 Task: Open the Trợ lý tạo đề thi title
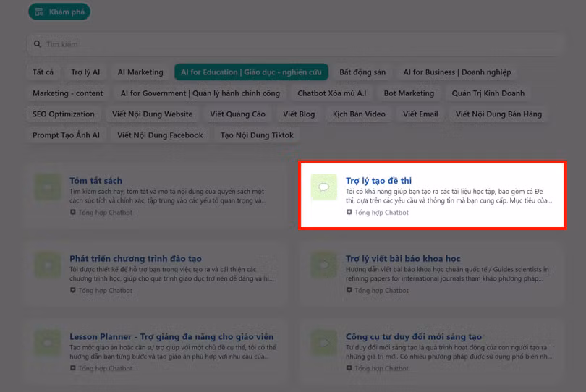378,181
